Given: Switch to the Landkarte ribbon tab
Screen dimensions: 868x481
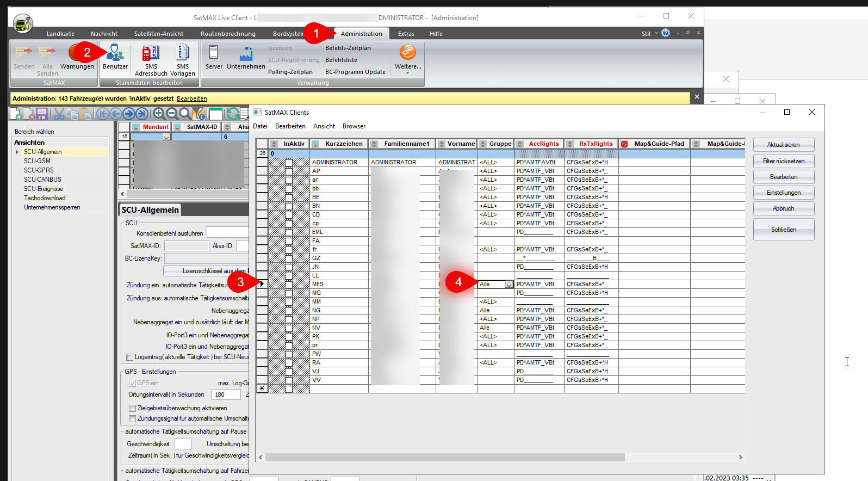Looking at the screenshot, I should (60, 34).
